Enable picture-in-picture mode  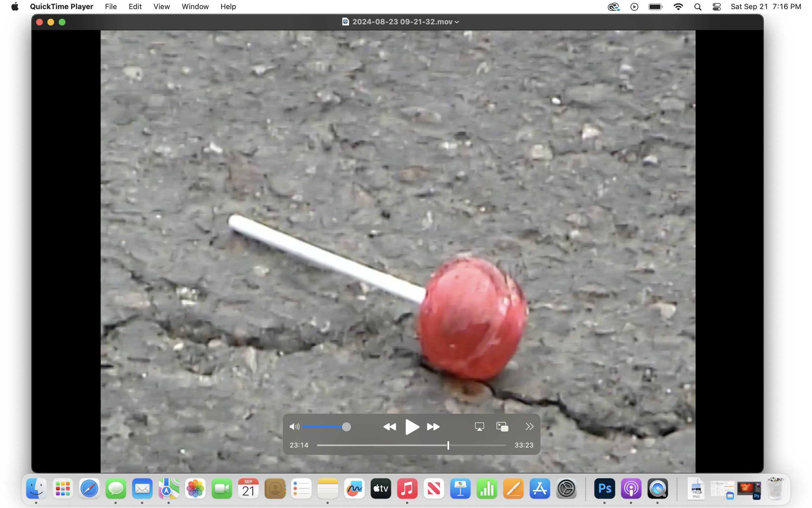click(502, 427)
